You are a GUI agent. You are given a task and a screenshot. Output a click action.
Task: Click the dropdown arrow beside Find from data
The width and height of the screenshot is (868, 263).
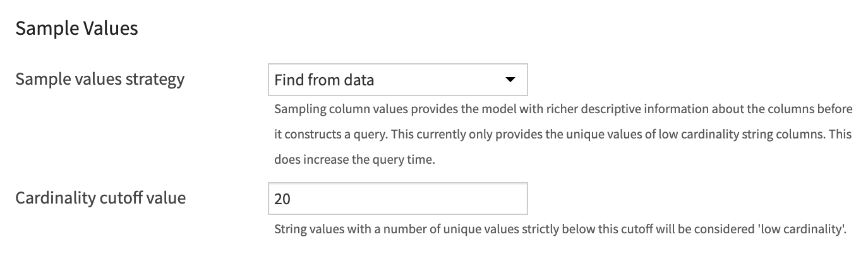tap(510, 80)
